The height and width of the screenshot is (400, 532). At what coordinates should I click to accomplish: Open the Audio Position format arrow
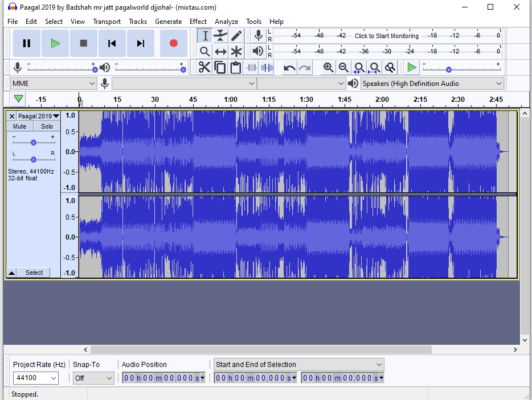coord(203,378)
